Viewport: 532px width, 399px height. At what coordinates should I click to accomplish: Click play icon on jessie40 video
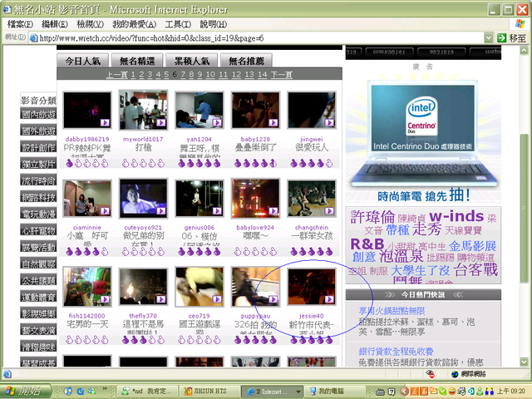click(x=329, y=299)
